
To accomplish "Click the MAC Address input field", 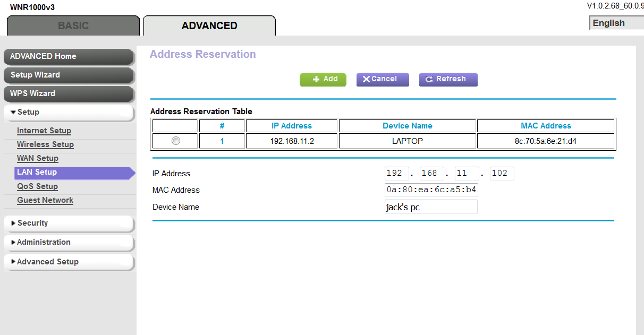I will (431, 190).
